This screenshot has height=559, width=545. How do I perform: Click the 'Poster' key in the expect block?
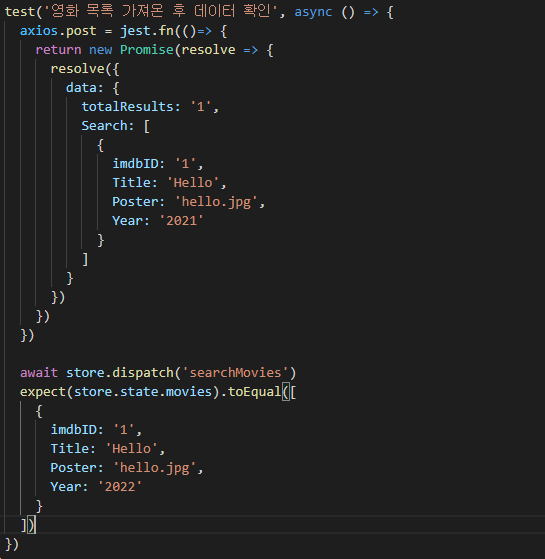pos(73,468)
